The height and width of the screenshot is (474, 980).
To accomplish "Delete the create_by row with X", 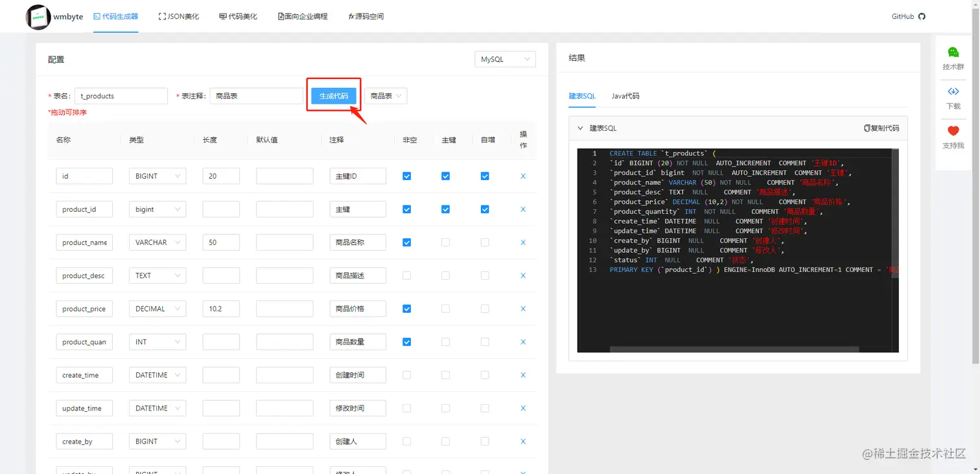I will coord(523,442).
